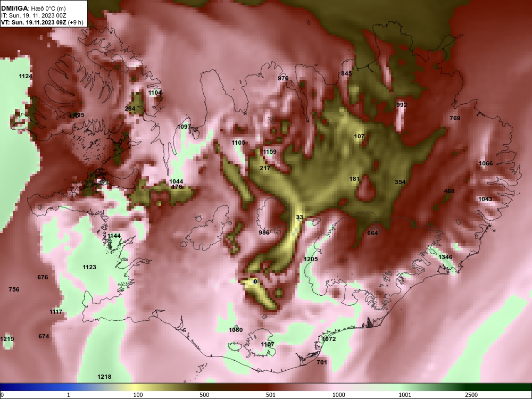532x399 pixels.
Task: Click the map value 756
Action: [x=14, y=289]
